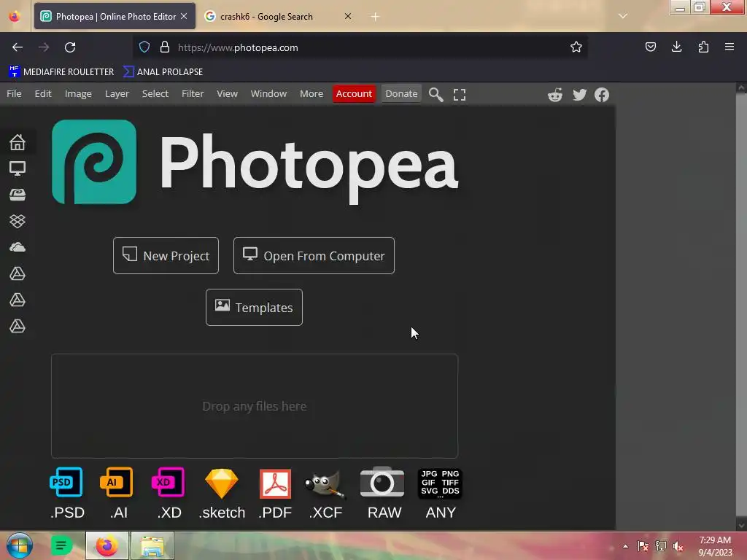The image size is (747, 560).
Task: Browse Templates button
Action: click(254, 308)
